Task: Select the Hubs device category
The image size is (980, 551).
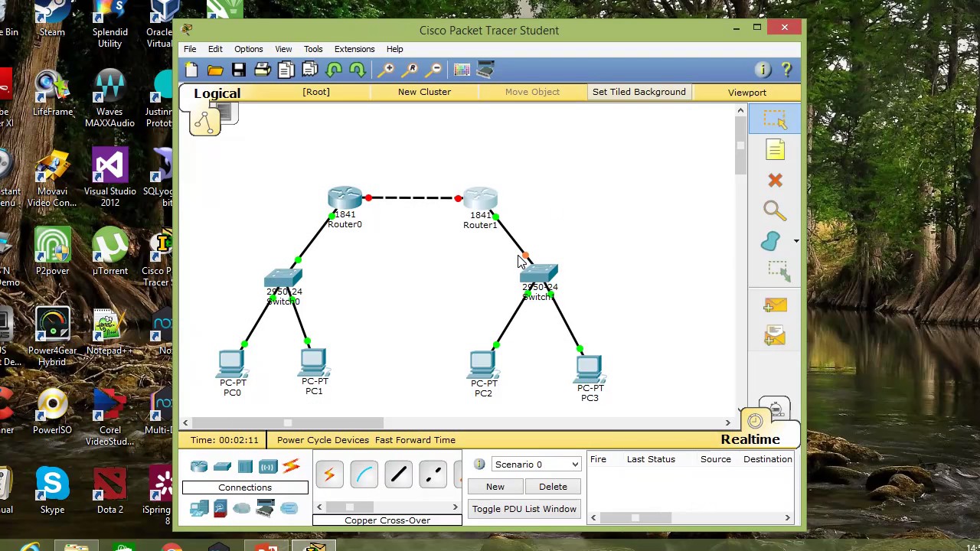Action: pos(245,467)
